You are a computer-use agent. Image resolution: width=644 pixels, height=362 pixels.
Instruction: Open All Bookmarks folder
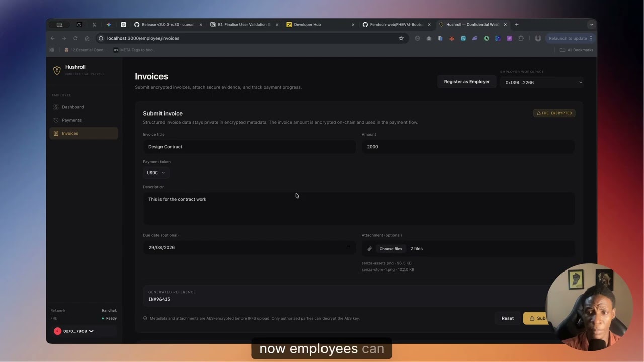click(x=577, y=50)
